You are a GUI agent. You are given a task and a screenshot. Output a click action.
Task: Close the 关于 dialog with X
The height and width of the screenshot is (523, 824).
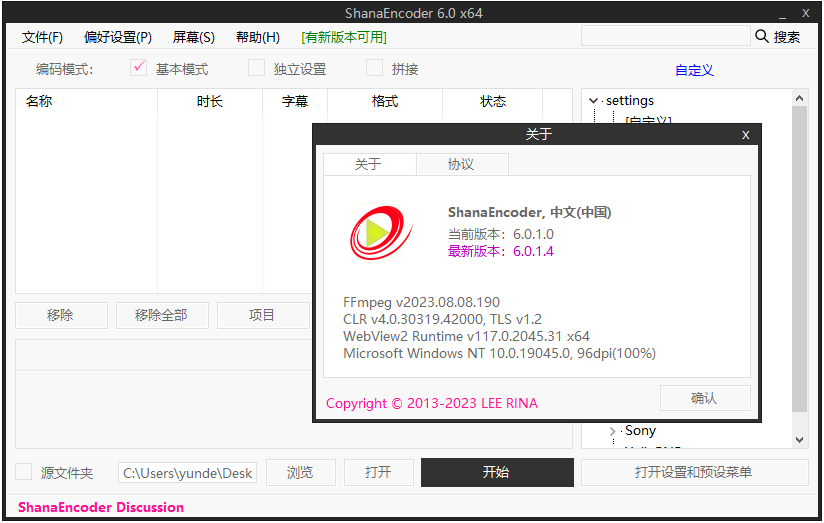pyautogui.click(x=745, y=135)
